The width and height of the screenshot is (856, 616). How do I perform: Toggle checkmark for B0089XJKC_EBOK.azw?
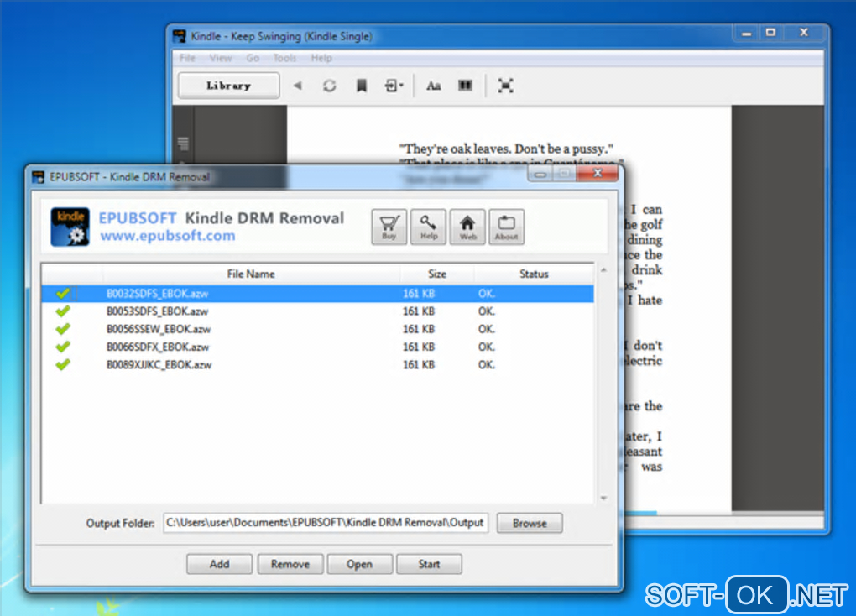[x=63, y=364]
